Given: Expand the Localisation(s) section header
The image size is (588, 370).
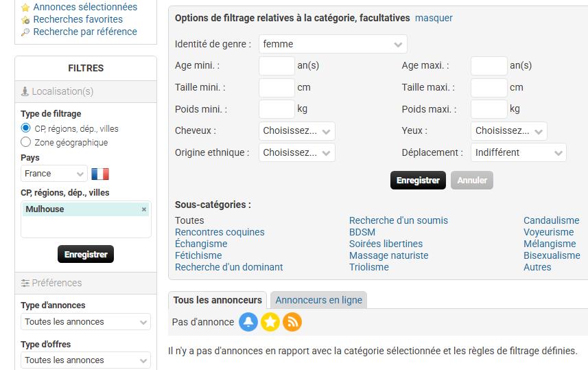Looking at the screenshot, I should click(x=86, y=91).
